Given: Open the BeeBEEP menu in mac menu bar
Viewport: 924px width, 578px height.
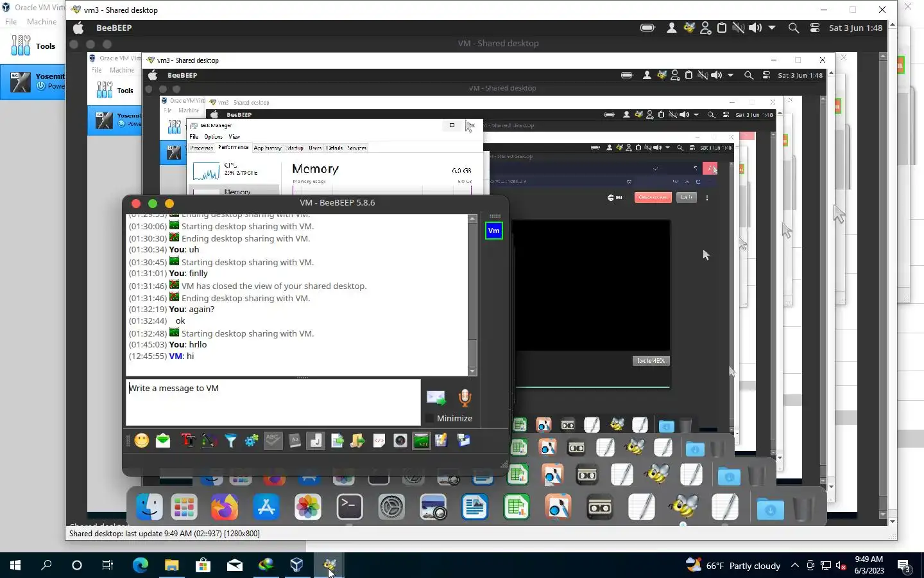Looking at the screenshot, I should click(114, 28).
